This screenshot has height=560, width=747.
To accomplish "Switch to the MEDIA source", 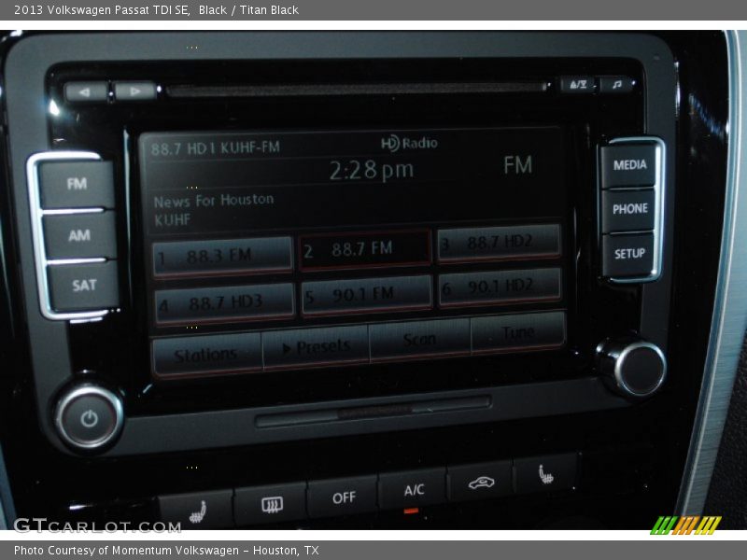I will click(x=629, y=165).
